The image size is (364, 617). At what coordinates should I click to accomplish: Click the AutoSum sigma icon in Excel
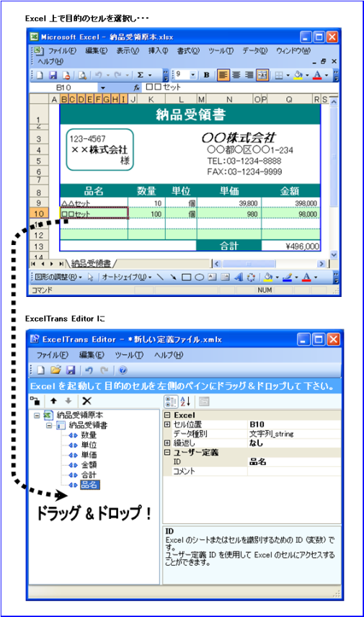(x=140, y=75)
